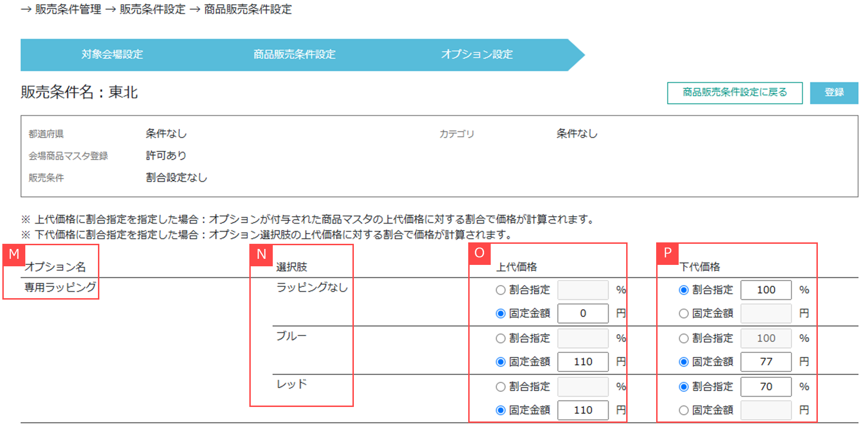Viewport: 868px width, 429px height.
Task: Click ブルー 下代価格 fixed amount field showing 77
Action: pos(766,362)
